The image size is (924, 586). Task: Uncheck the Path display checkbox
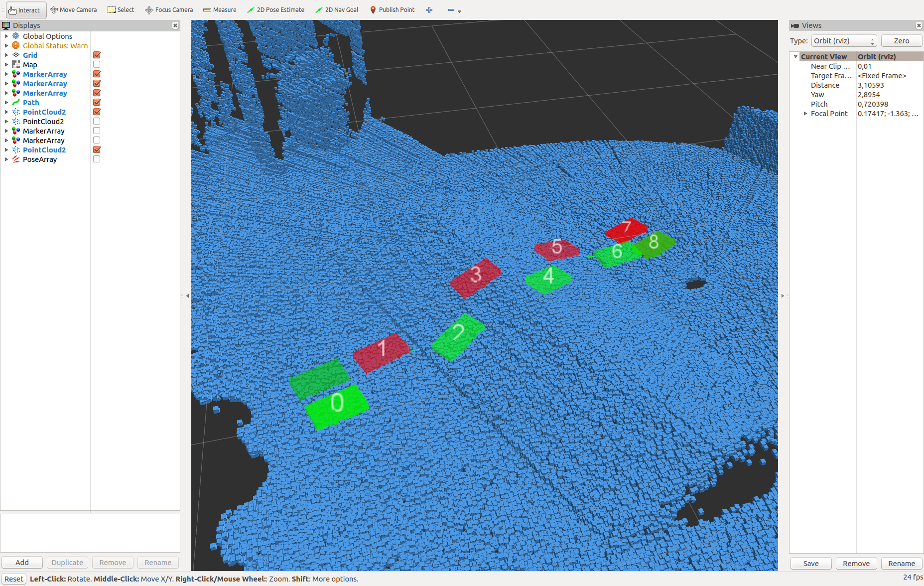click(97, 103)
